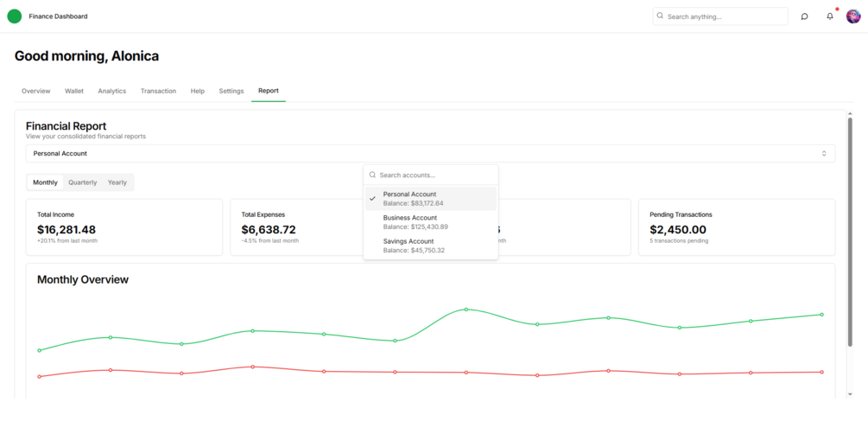Open the Transaction tab
Viewport: 868px width, 434px height.
point(158,91)
